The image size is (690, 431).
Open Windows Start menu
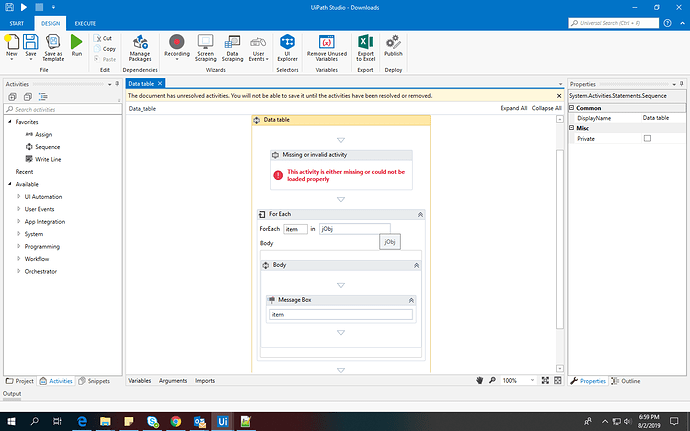pyautogui.click(x=11, y=421)
